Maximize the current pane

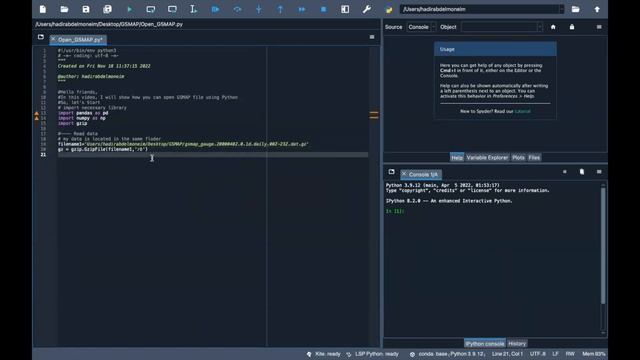[x=345, y=9]
